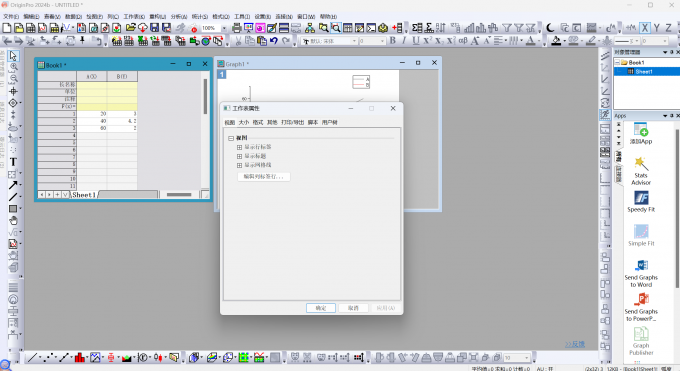Screen dimensions: 680x371
Task: Open the fill color dropdown arrow
Action: click(x=564, y=41)
